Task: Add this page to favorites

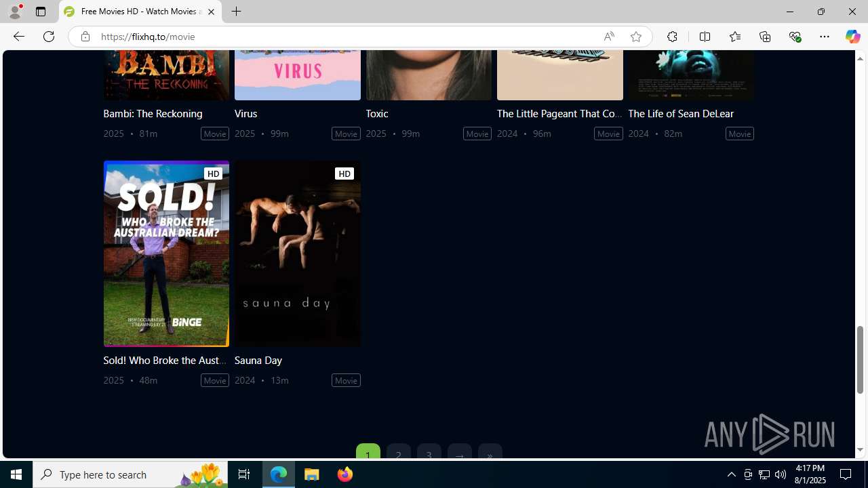Action: 636,37
